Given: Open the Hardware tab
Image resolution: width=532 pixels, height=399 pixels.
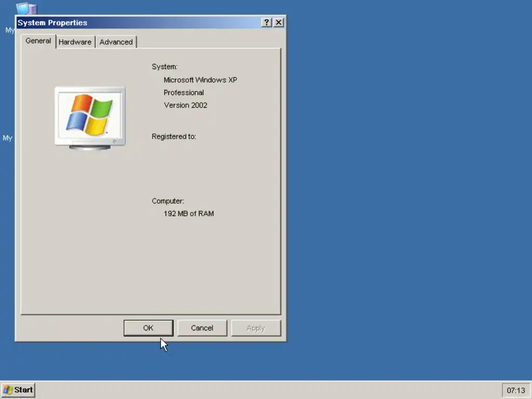Looking at the screenshot, I should 75,42.
